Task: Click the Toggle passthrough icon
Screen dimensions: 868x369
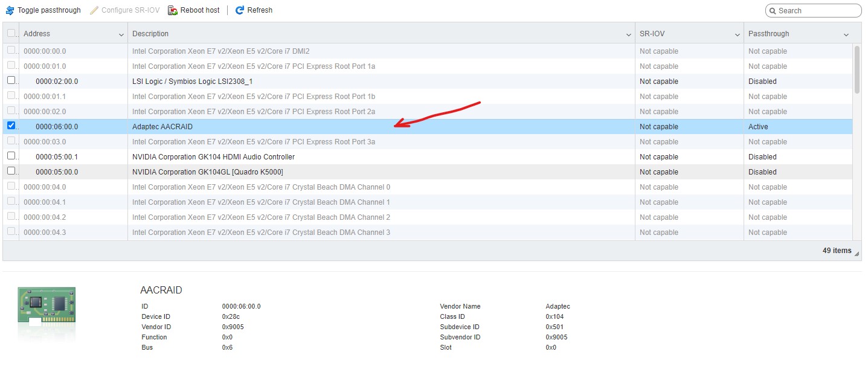Action: [10, 10]
